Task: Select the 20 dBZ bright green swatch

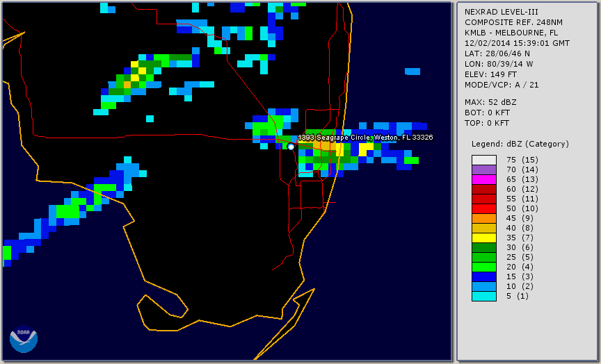Action: click(484, 267)
